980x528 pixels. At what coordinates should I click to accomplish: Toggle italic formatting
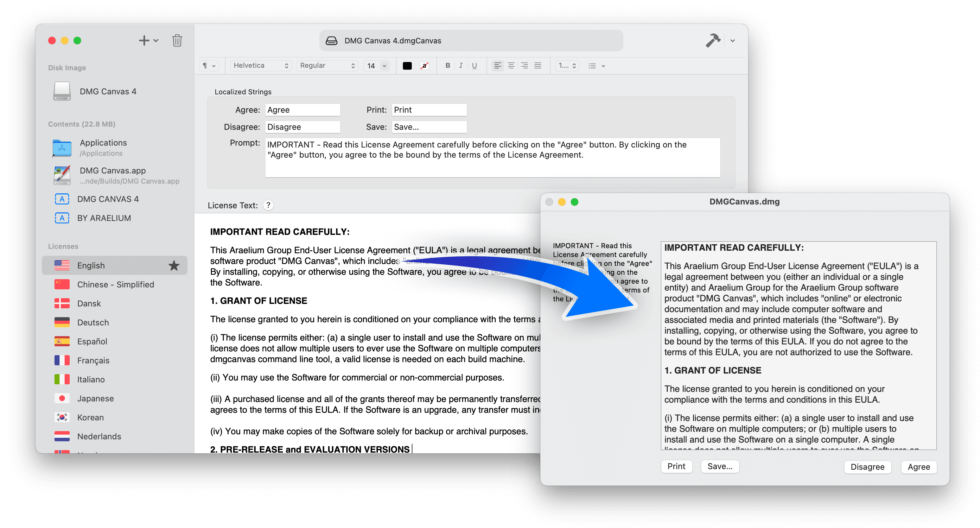(x=461, y=66)
